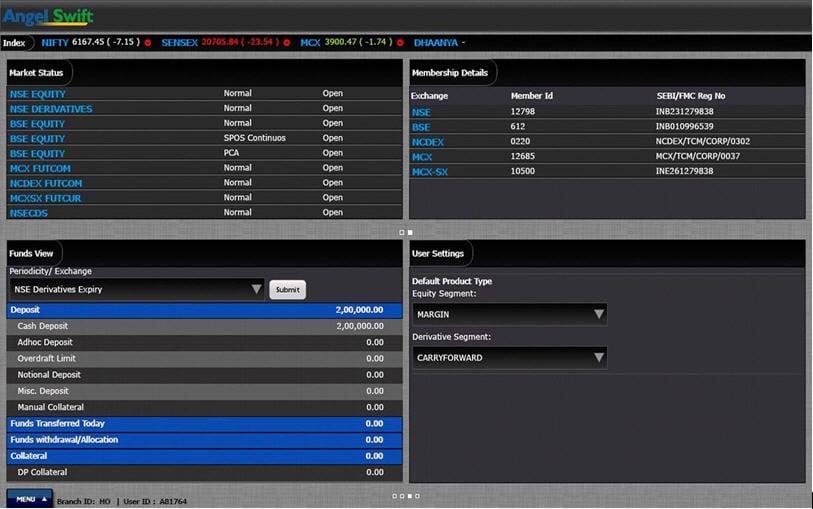Select last page dot in bottom bar
813x509 pixels.
pyautogui.click(x=417, y=496)
